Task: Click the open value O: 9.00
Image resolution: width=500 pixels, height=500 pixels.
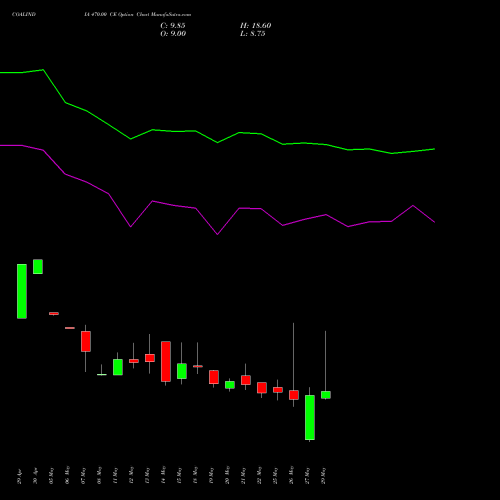Action: (x=173, y=34)
